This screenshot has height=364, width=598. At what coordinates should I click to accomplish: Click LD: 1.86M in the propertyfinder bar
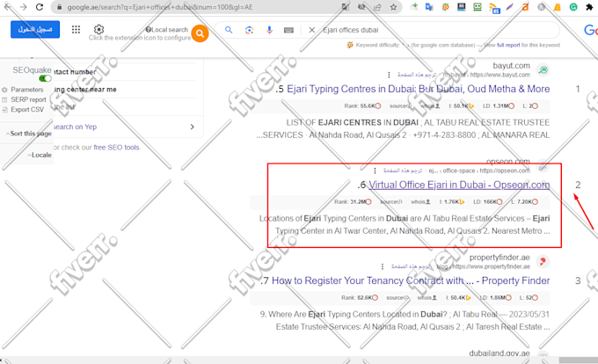pyautogui.click(x=495, y=298)
